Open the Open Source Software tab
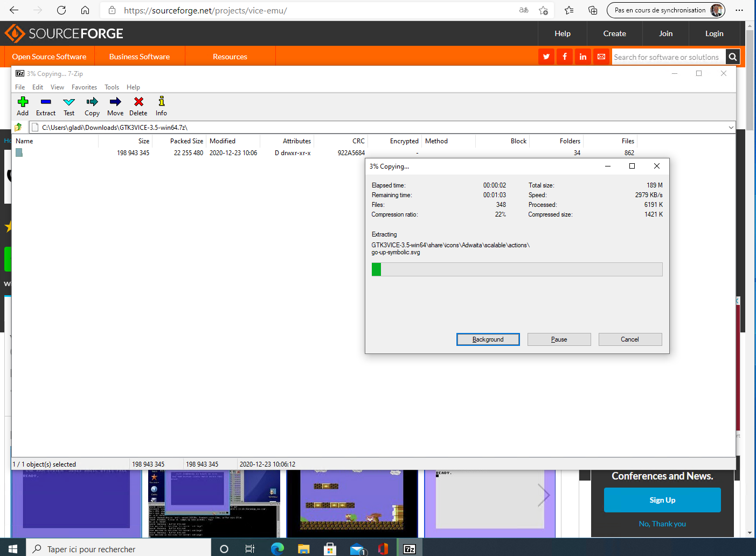This screenshot has height=556, width=756. tap(49, 57)
